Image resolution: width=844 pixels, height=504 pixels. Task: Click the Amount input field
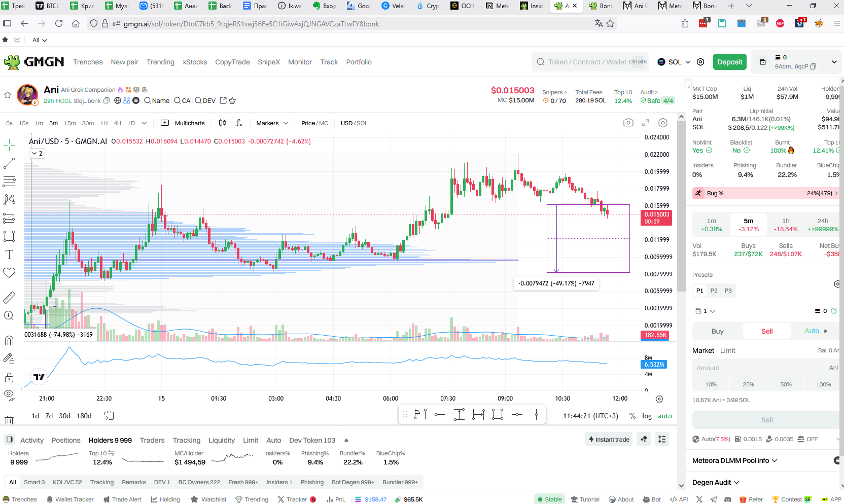click(765, 368)
